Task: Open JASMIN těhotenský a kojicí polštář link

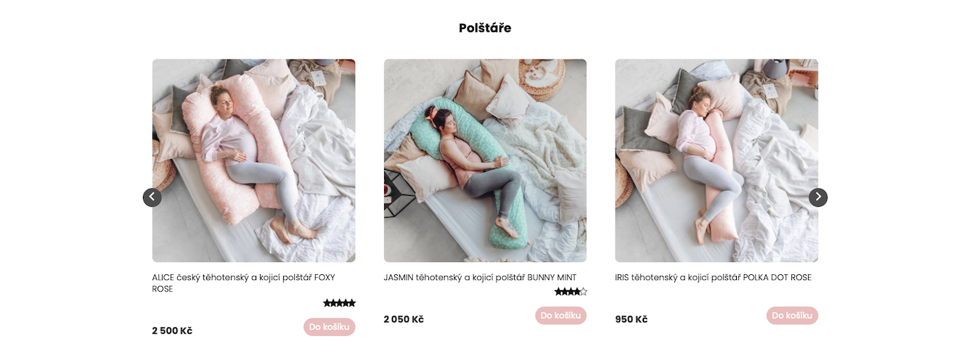Action: tap(480, 278)
